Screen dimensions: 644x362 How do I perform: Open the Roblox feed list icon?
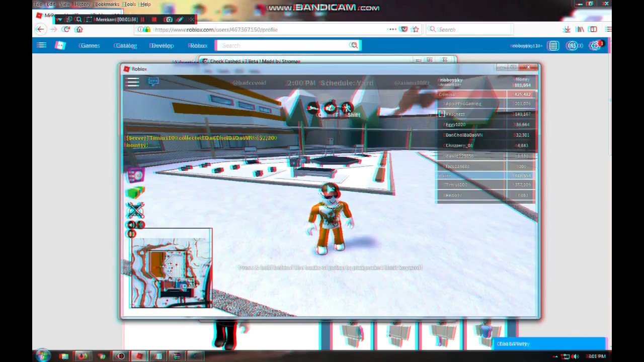point(553,46)
